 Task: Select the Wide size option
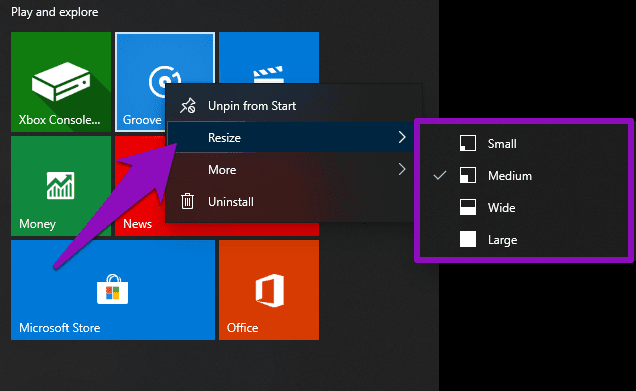point(524,208)
